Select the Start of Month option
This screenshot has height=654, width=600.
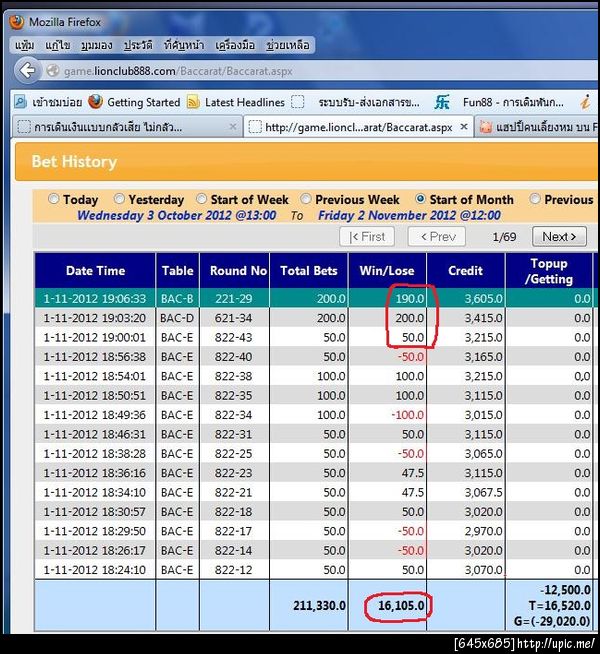(x=420, y=199)
